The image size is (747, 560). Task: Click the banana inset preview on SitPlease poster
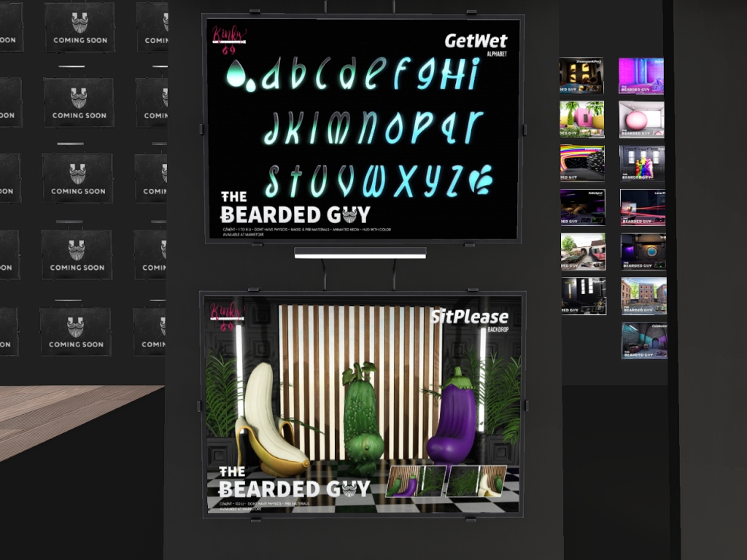(x=476, y=481)
